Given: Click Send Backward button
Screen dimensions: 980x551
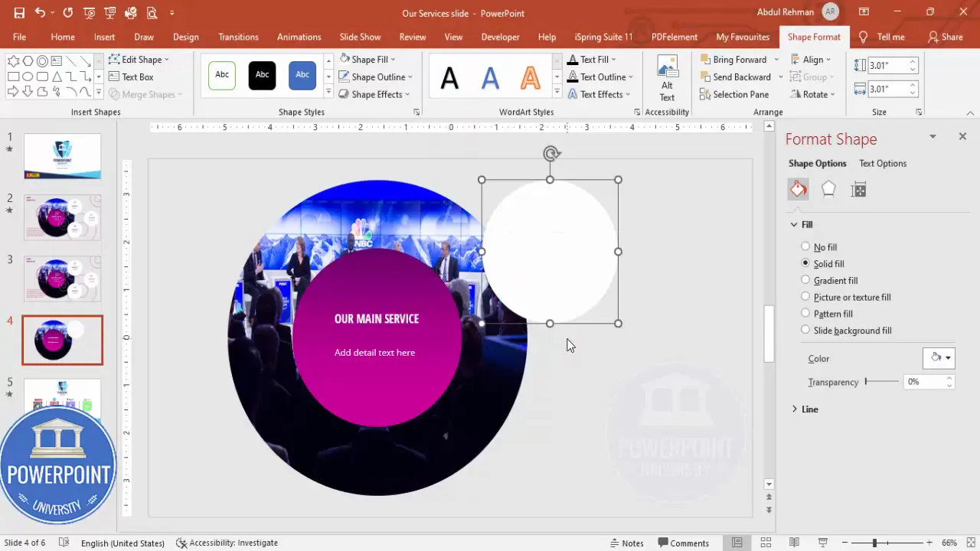Looking at the screenshot, I should pyautogui.click(x=735, y=77).
